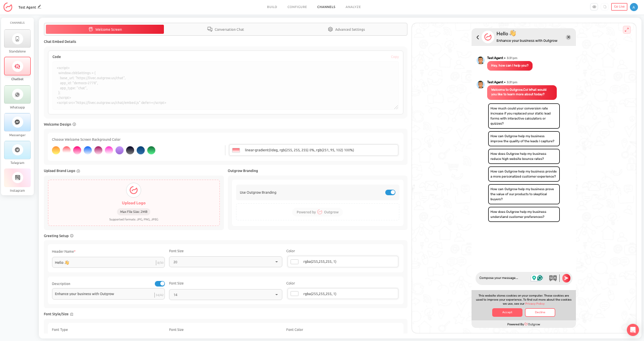
Task: Open Header Name color swatch picker
Action: pos(295,262)
